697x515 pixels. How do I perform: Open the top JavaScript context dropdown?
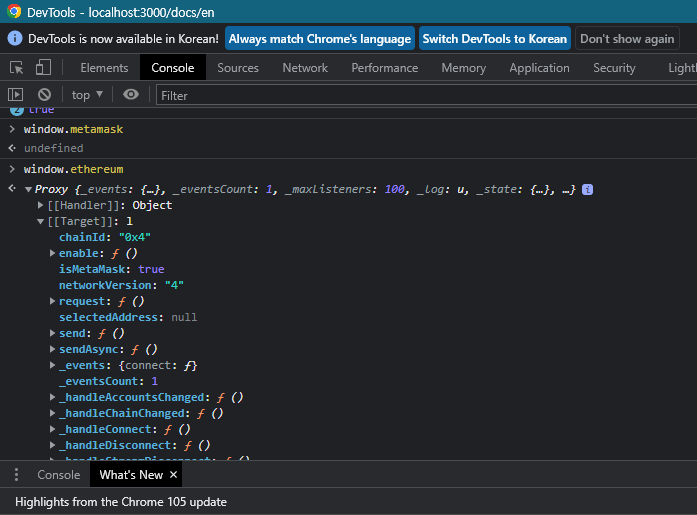87,95
